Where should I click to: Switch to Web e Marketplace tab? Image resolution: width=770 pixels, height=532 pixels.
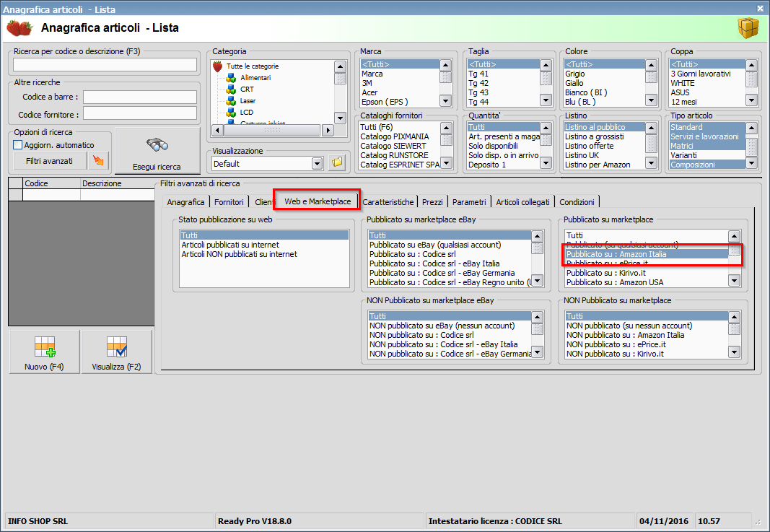click(x=318, y=201)
